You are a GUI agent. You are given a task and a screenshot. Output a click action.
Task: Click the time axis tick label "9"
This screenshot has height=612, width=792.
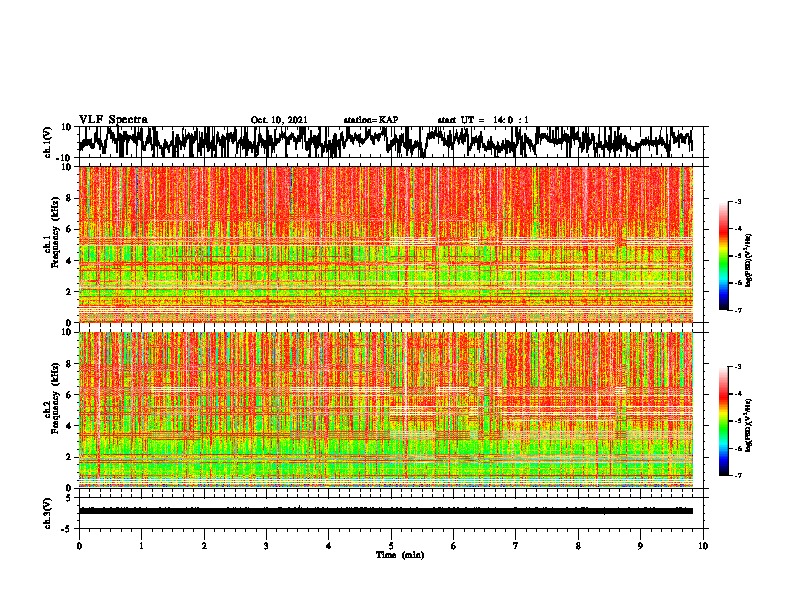point(640,546)
